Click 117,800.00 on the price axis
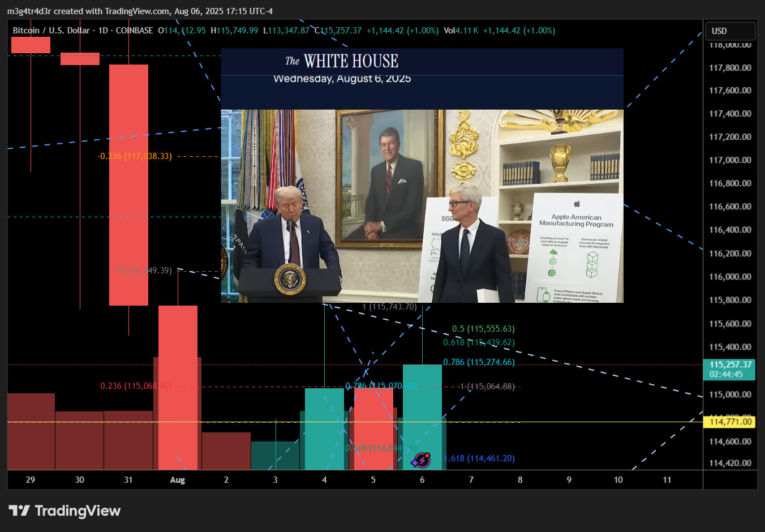This screenshot has width=765, height=532. coord(730,68)
